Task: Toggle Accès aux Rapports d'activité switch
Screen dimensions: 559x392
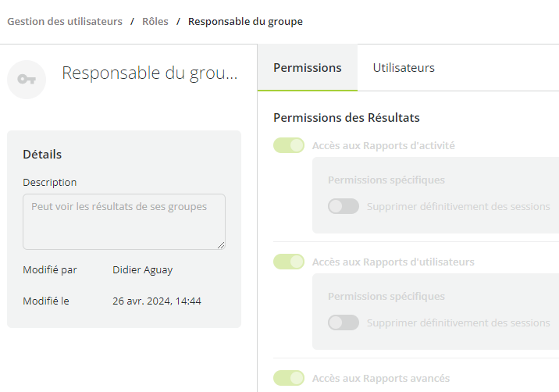Action: coord(289,145)
